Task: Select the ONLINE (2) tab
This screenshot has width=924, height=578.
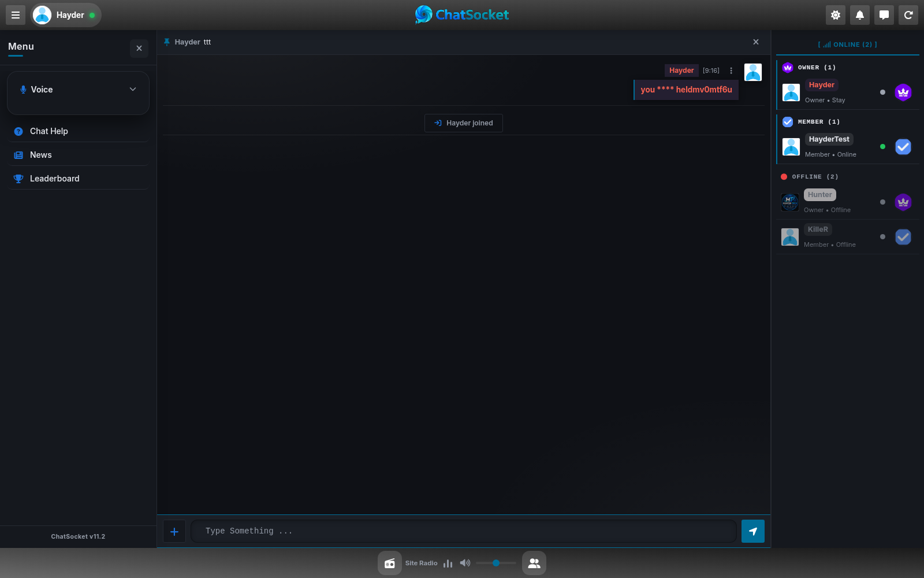Action: pyautogui.click(x=848, y=45)
